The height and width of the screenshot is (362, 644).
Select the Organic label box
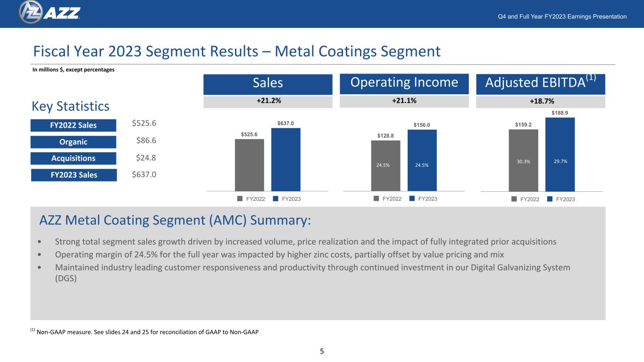tap(73, 142)
